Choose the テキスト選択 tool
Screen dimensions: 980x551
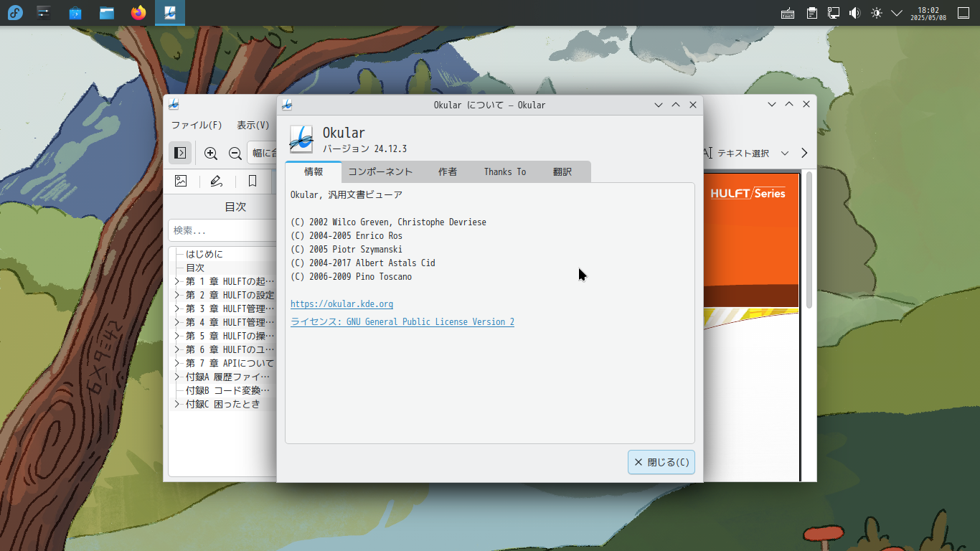[x=735, y=153]
